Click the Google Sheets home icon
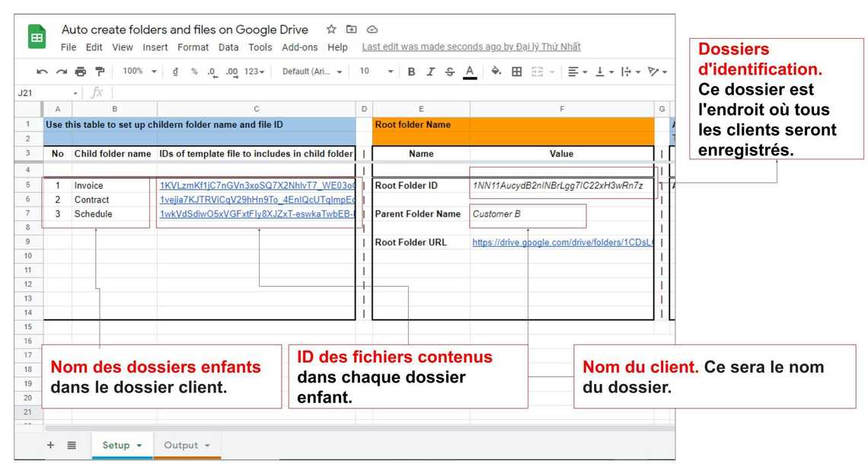Viewport: 868px width, 474px height. coord(37,37)
